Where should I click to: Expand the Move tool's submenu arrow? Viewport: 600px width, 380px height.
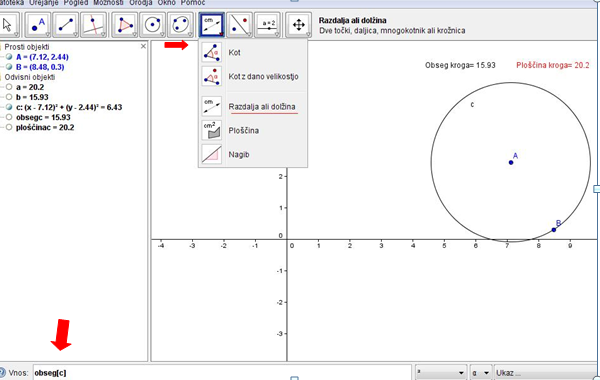click(16, 34)
